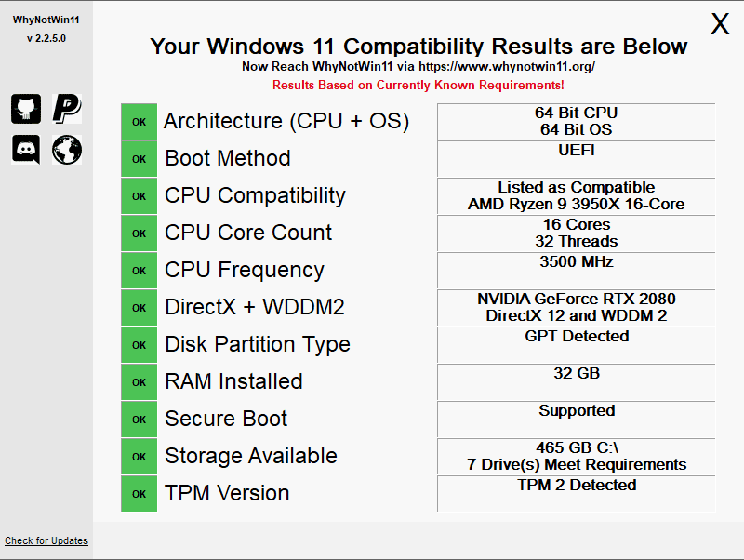Image resolution: width=744 pixels, height=560 pixels.
Task: Click the Storage Available result box
Action: (577, 456)
